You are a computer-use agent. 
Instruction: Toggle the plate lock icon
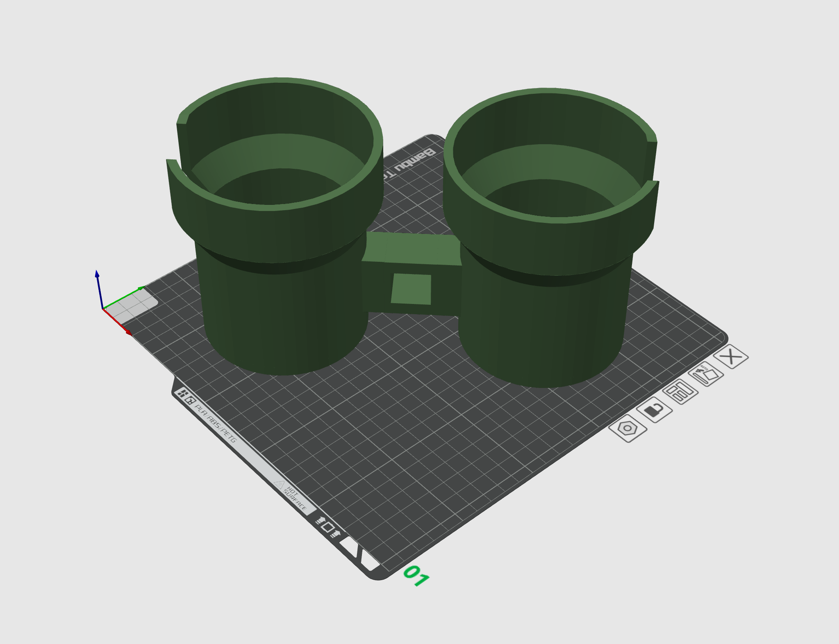(x=655, y=410)
